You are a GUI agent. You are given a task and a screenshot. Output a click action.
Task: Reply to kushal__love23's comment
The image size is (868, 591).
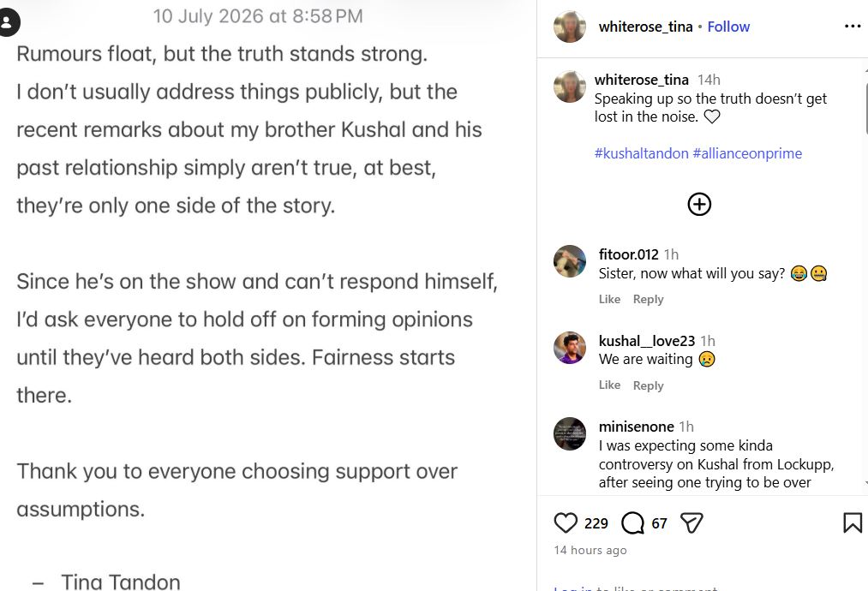point(649,385)
